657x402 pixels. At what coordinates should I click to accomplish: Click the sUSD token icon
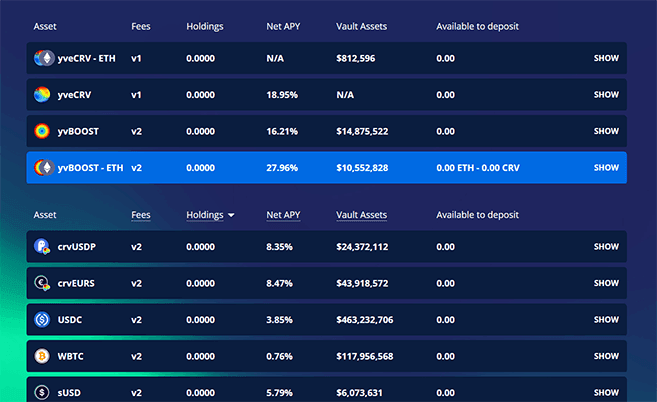coord(42,393)
